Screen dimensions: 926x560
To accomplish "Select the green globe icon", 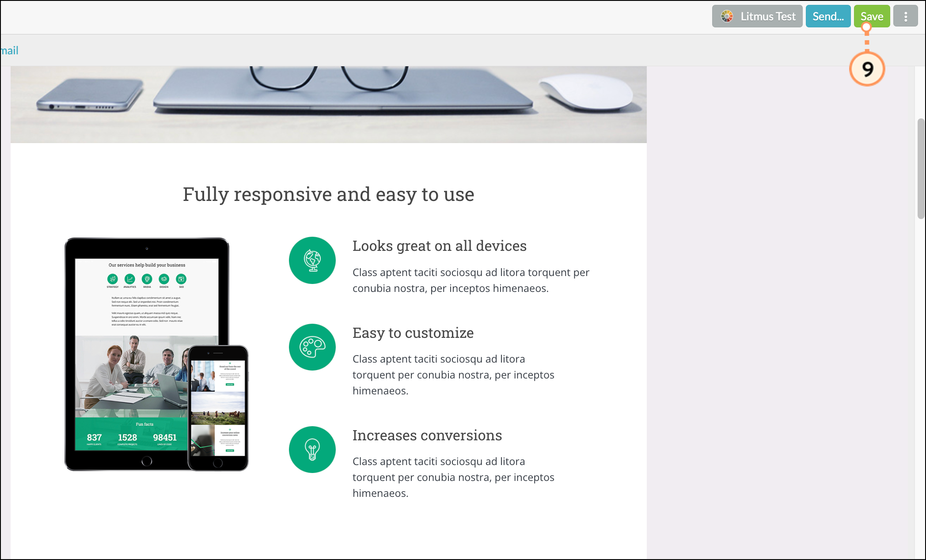I will (312, 261).
